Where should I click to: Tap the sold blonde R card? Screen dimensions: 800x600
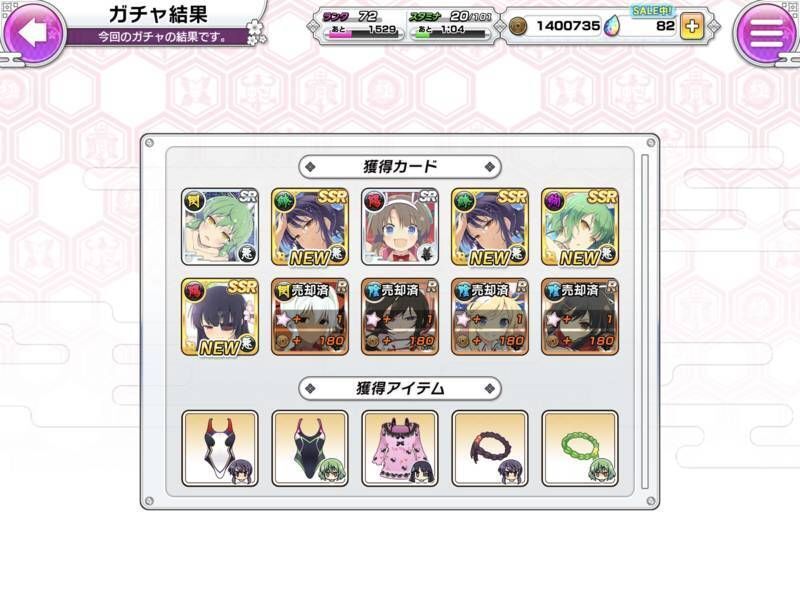coord(490,317)
